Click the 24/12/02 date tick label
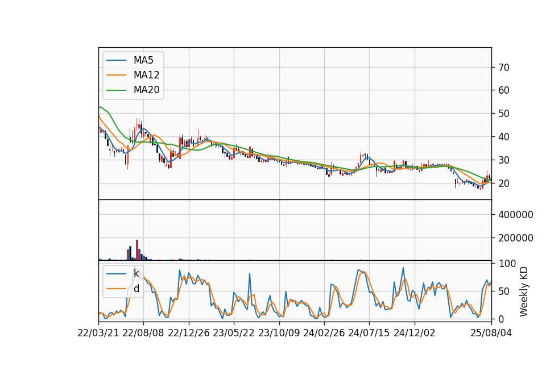 (415, 333)
